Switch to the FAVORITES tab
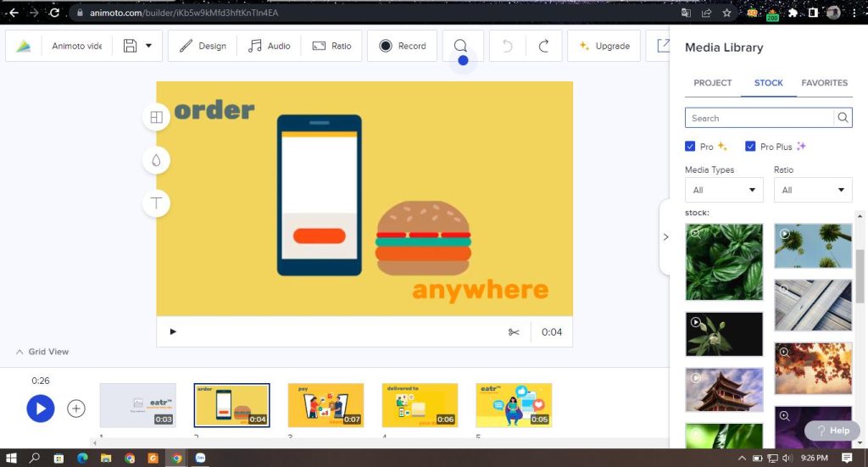Image resolution: width=868 pixels, height=467 pixels. click(x=824, y=83)
